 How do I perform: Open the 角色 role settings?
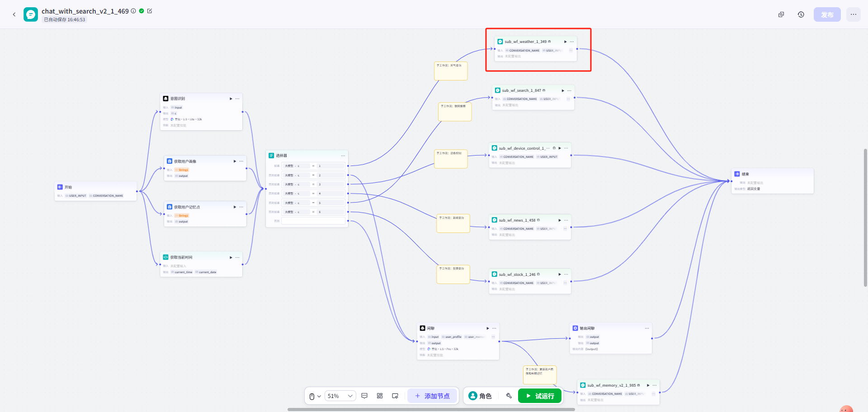coord(480,396)
